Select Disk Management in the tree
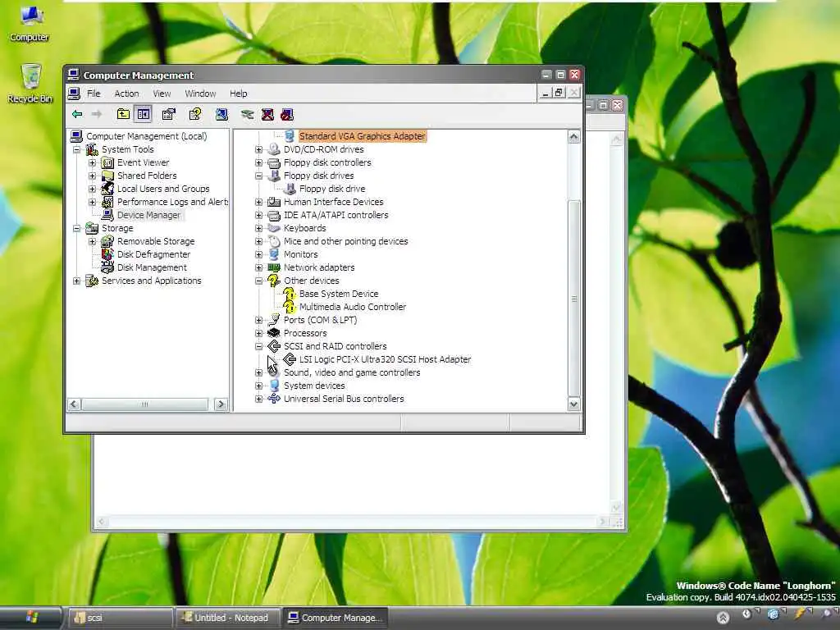 tap(152, 267)
